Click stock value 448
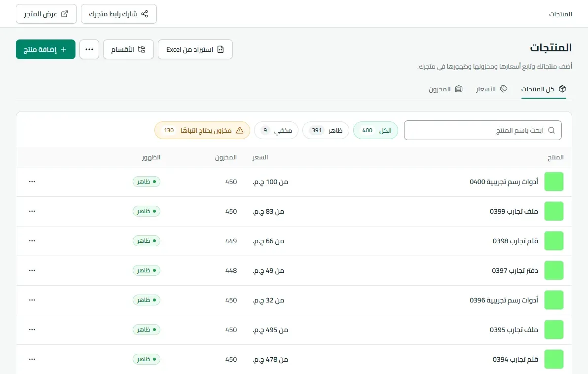The height and width of the screenshot is (374, 588). tap(231, 270)
